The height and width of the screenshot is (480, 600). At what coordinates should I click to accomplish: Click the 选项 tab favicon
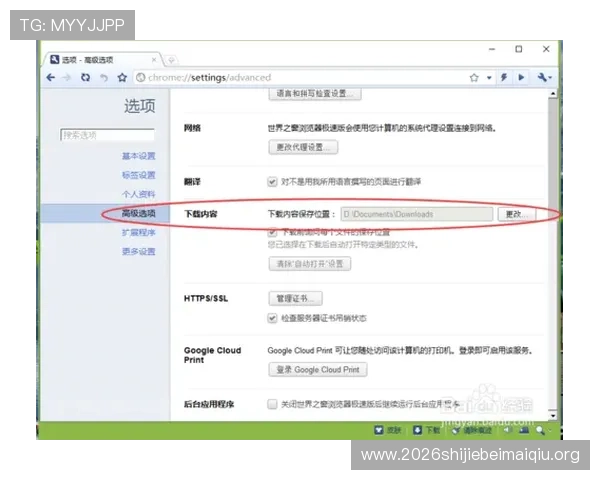(55, 59)
